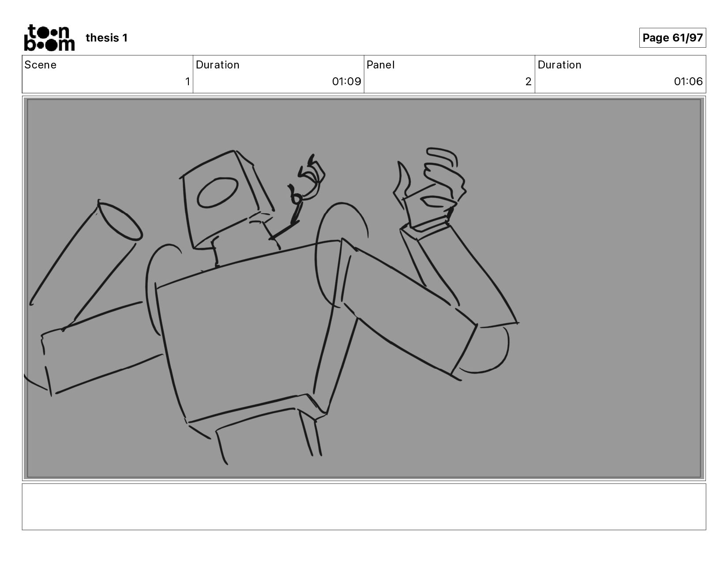Select the panel number value '2'
The height and width of the screenshot is (563, 728).
coord(528,82)
